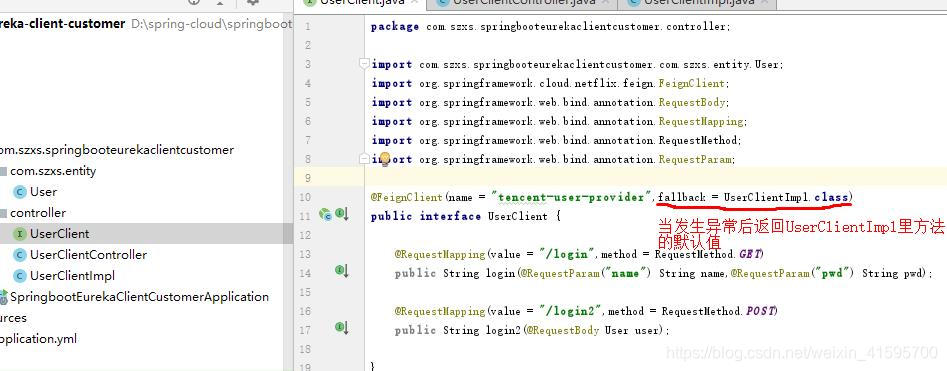Place cursor on empty highlighted line 9
Image resolution: width=947 pixels, height=371 pixels.
656,178
